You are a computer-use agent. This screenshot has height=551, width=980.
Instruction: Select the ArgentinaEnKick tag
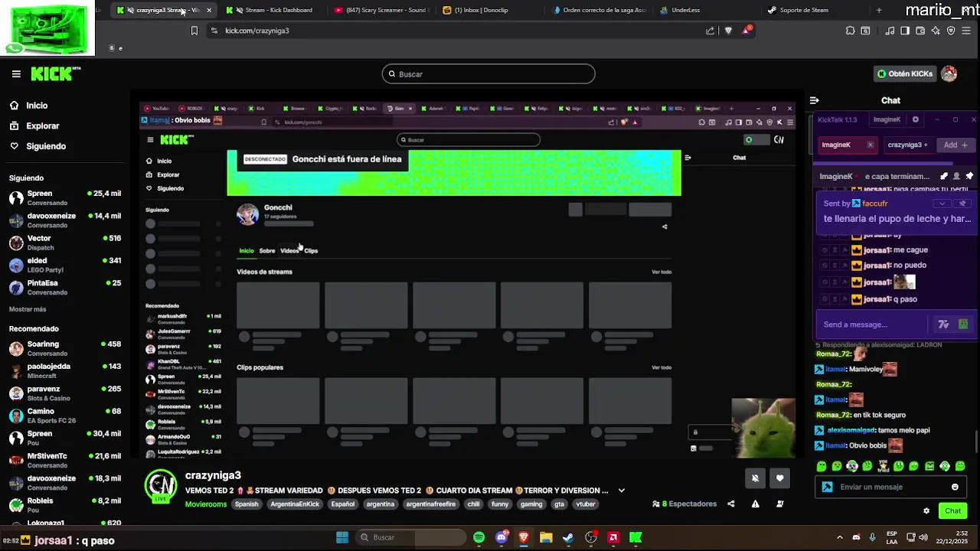click(295, 504)
